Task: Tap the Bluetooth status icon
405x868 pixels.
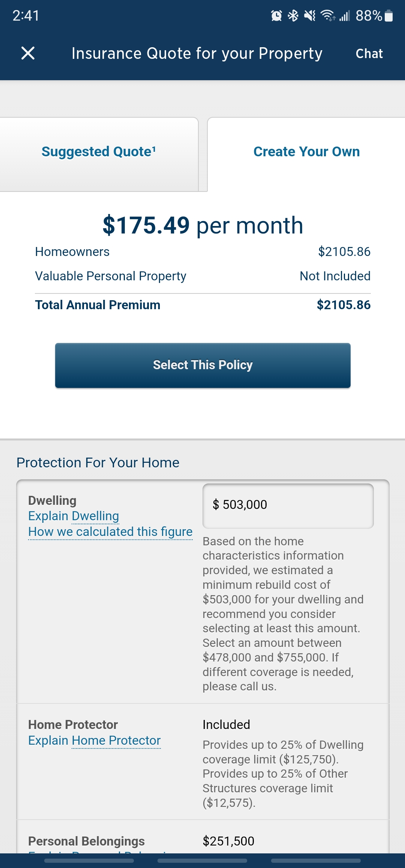Action: click(293, 16)
